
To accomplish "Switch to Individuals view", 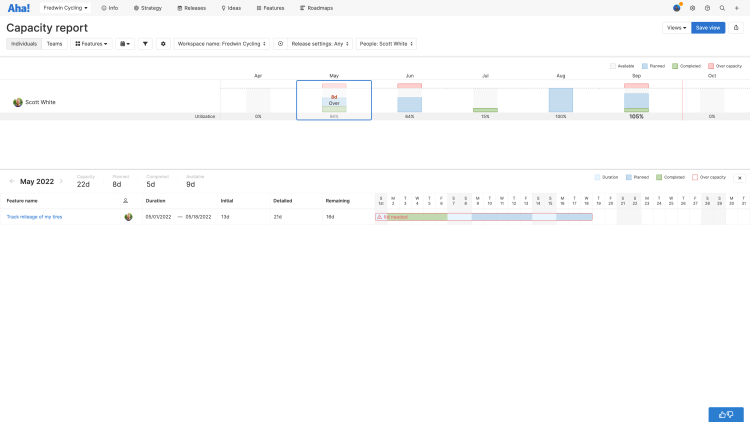I will (24, 44).
